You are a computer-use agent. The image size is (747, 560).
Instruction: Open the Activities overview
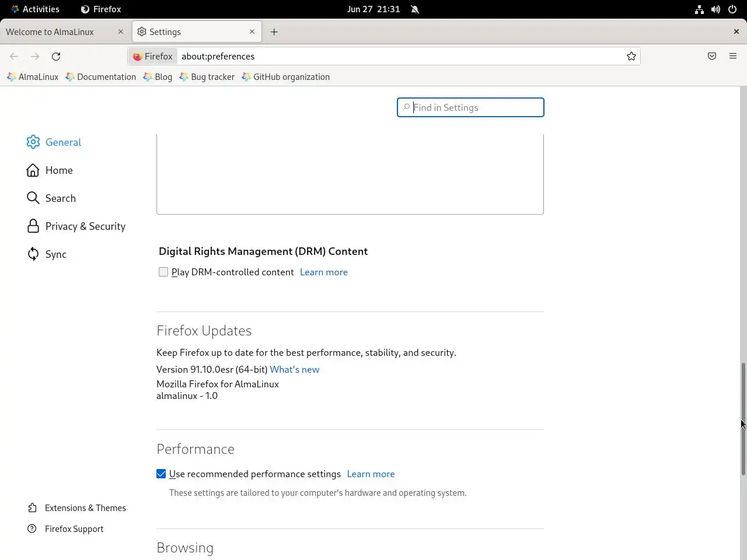pos(35,9)
